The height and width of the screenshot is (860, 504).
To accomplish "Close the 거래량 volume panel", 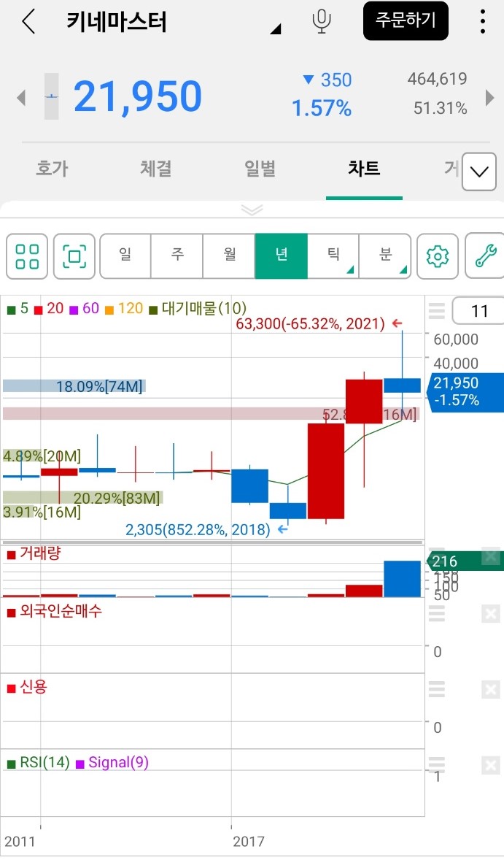I will click(491, 556).
